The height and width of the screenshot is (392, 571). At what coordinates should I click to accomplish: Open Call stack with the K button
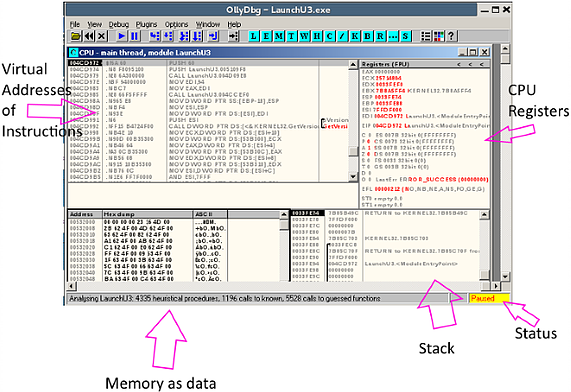point(355,36)
